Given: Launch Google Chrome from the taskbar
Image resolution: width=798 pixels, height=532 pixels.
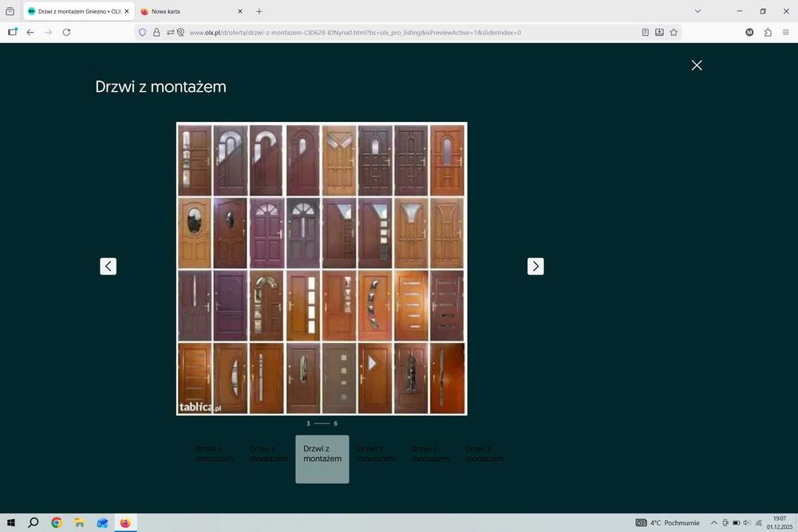Looking at the screenshot, I should (57, 523).
